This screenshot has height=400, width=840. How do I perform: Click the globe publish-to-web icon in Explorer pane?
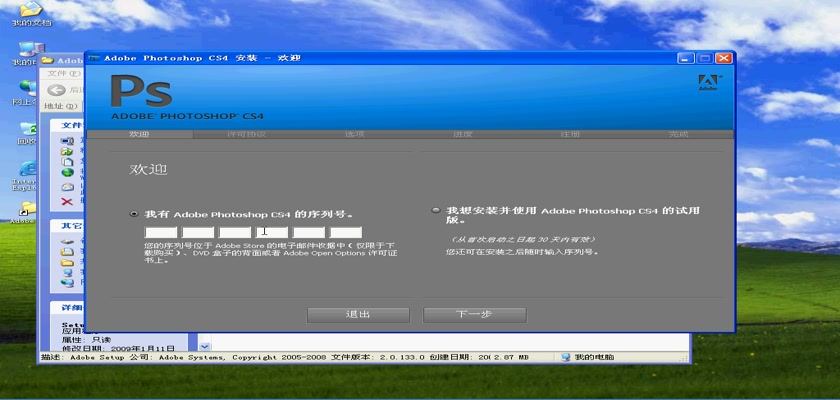point(67,172)
